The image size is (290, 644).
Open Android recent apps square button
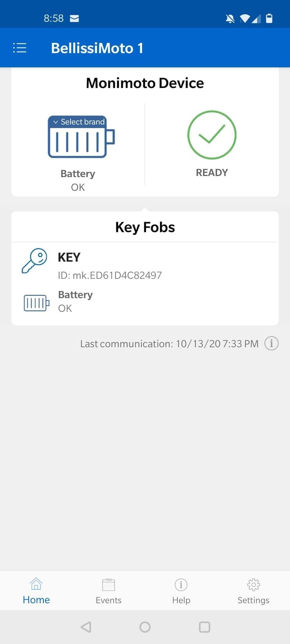pos(204,627)
